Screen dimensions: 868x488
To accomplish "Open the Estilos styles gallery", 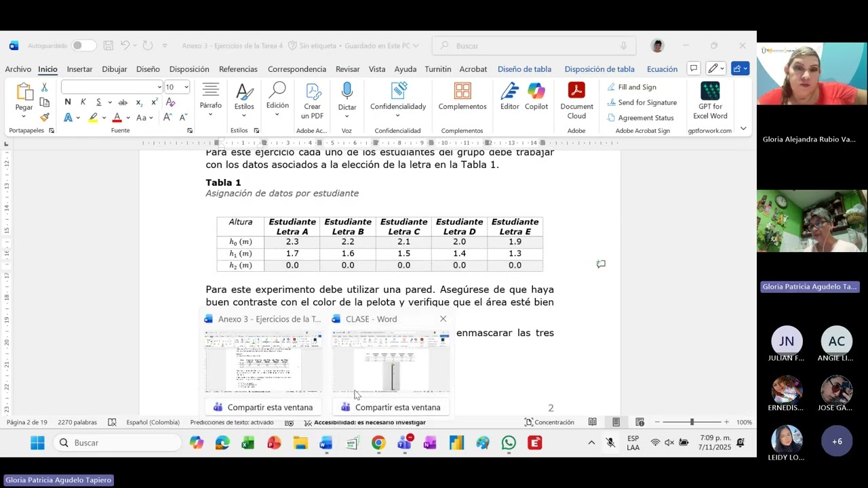I will pyautogui.click(x=244, y=100).
